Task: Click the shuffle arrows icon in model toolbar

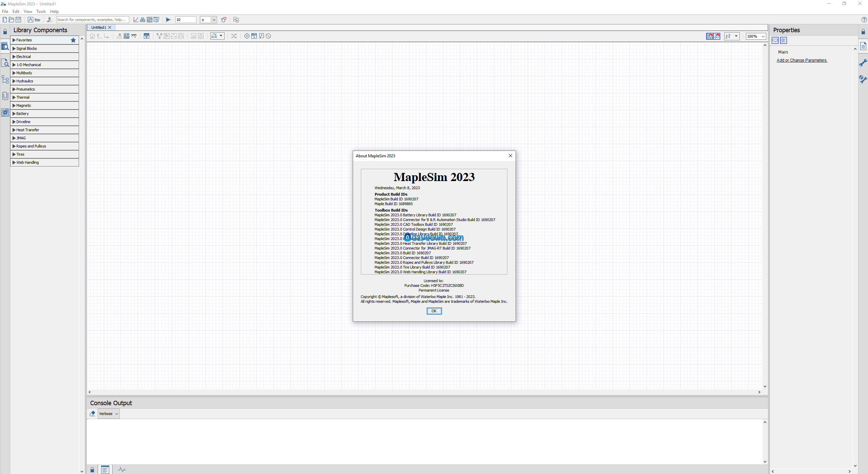Action: click(234, 36)
